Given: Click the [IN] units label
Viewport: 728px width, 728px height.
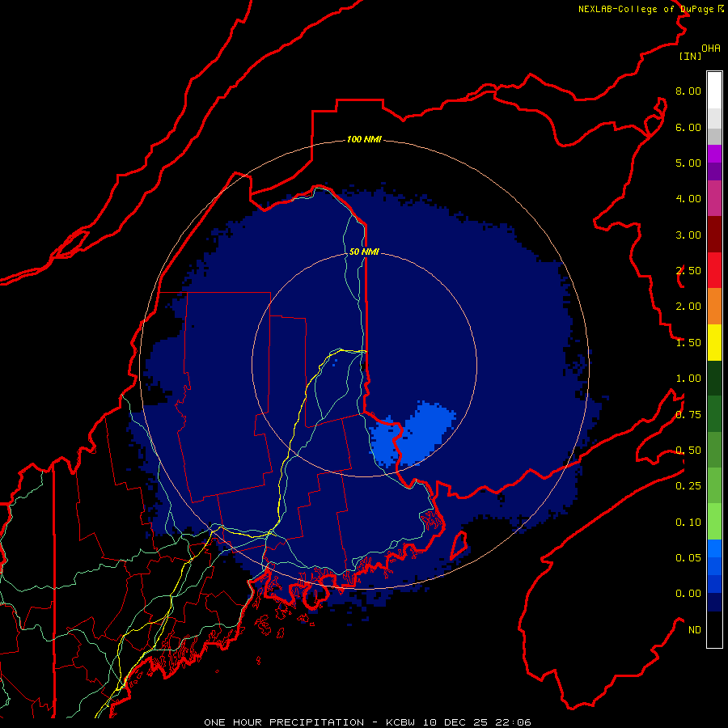Looking at the screenshot, I should coord(690,56).
